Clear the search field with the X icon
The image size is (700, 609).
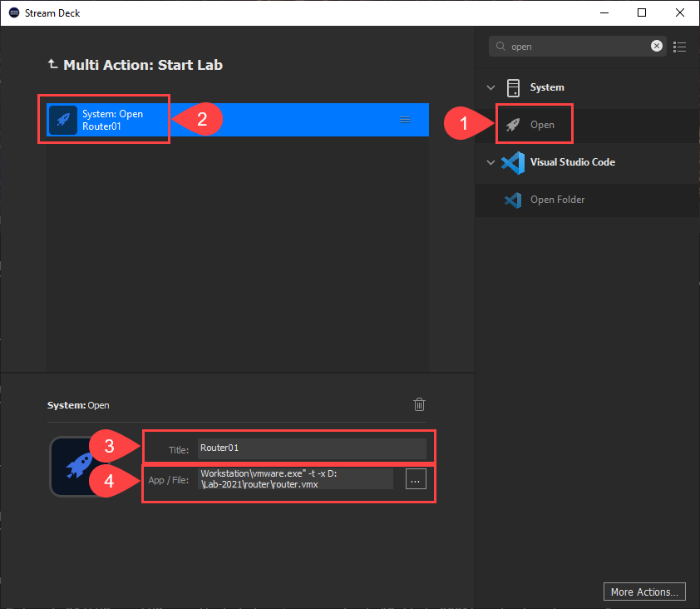click(656, 46)
